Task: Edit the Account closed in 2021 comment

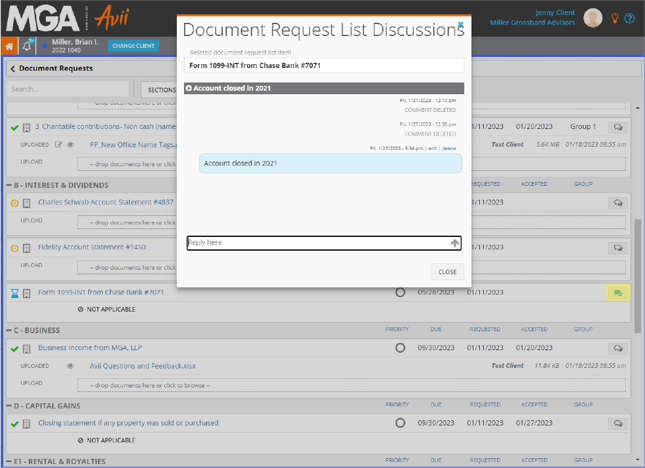Action: point(432,148)
